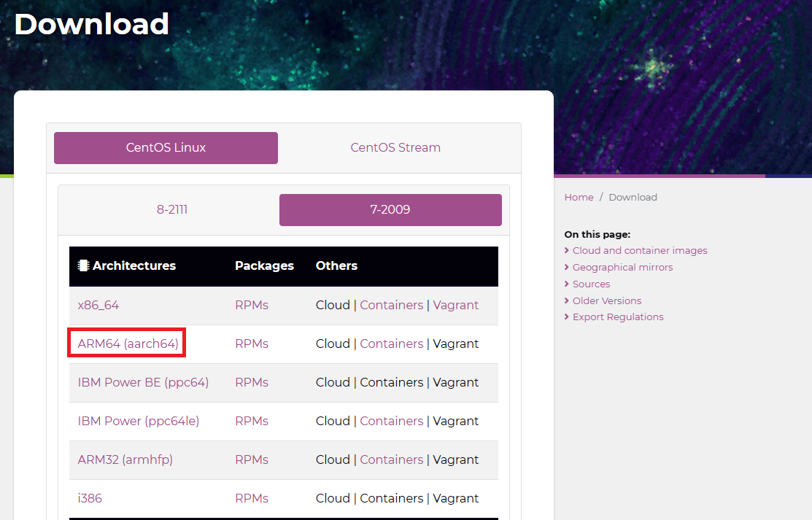
Task: Open RPMs for IBM Power (ppc64le) row
Action: click(x=252, y=421)
